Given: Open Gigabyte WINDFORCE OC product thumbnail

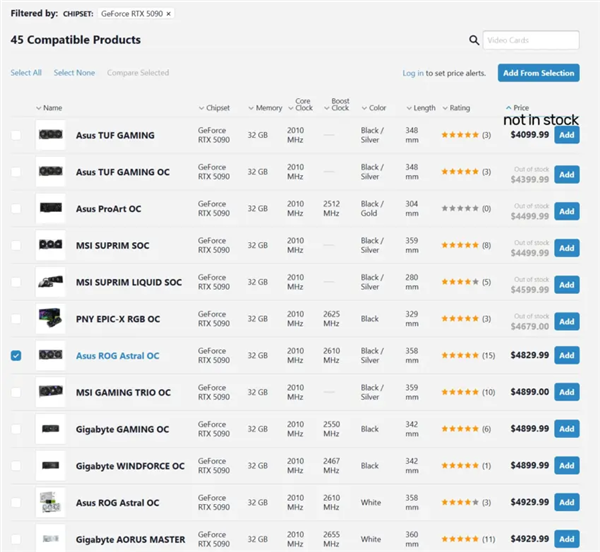Looking at the screenshot, I should click(51, 465).
